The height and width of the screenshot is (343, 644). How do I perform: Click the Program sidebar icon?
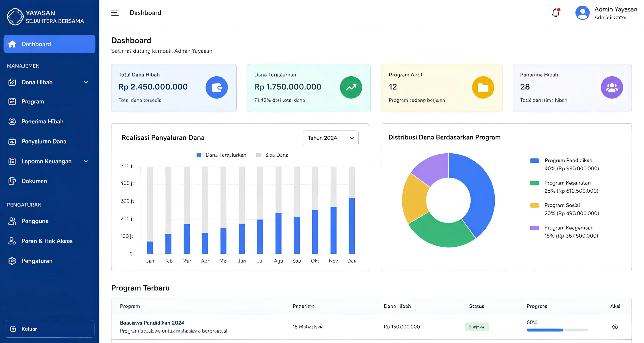(x=12, y=101)
